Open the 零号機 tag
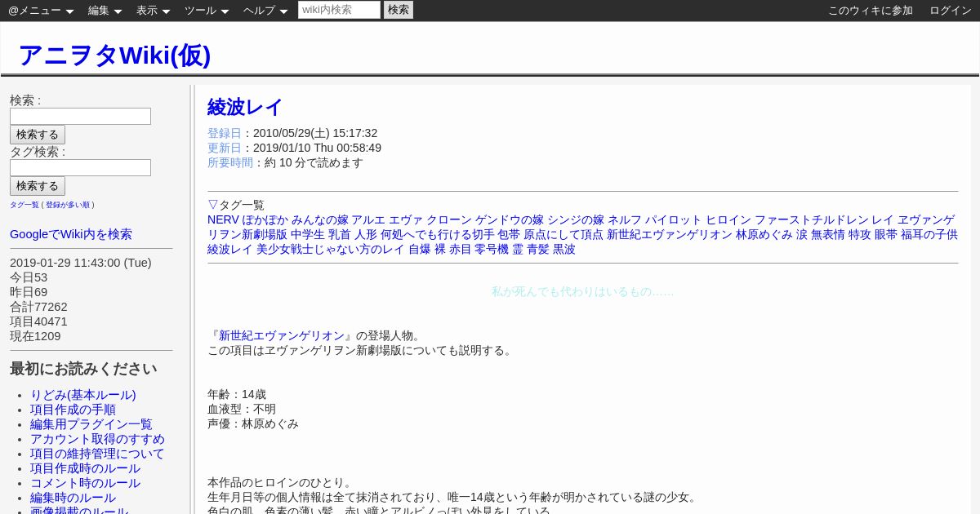Viewport: 980px width, 514px height. pos(492,249)
